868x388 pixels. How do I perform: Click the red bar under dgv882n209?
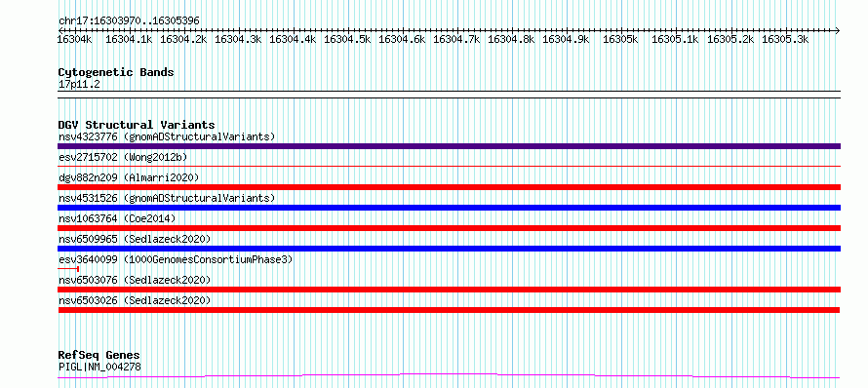449,187
